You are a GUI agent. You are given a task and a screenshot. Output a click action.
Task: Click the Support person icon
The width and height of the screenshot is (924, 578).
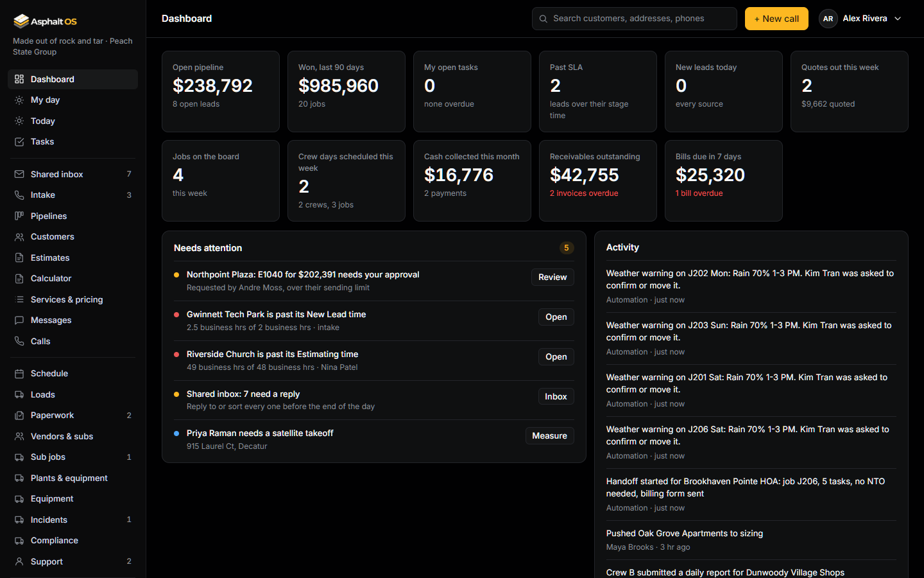click(19, 561)
